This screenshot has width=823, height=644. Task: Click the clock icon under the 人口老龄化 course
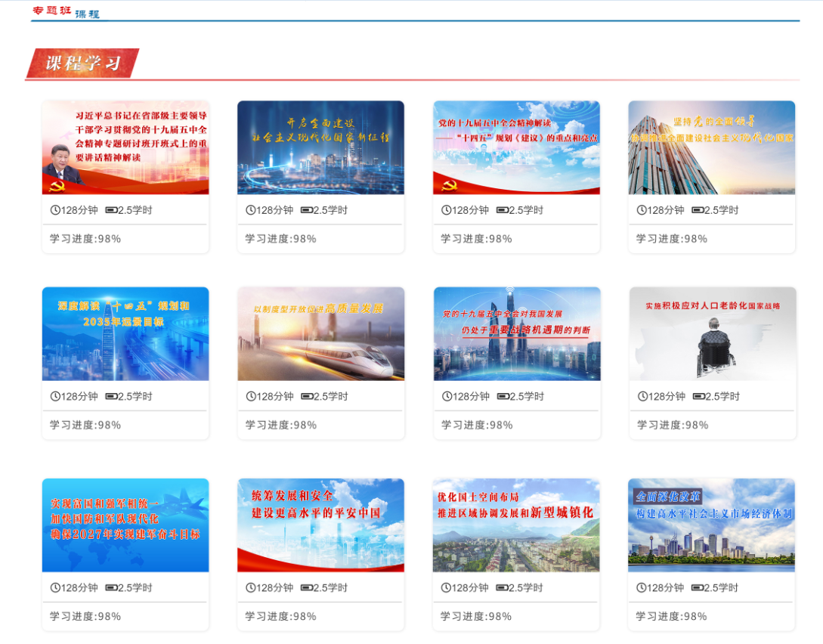(642, 396)
